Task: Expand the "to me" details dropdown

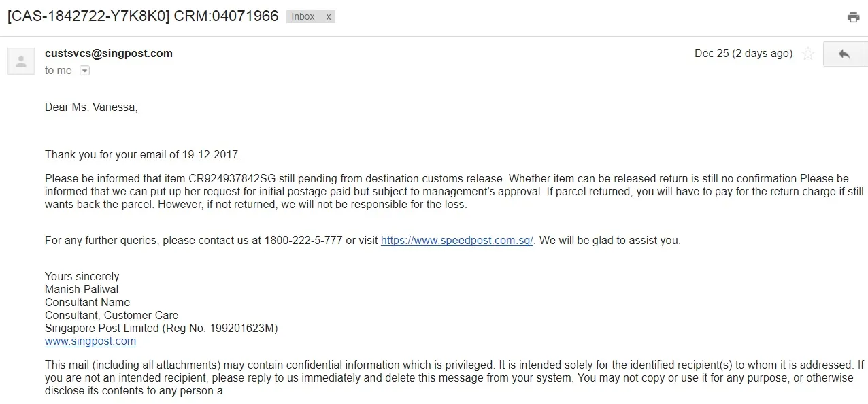Action: click(84, 71)
